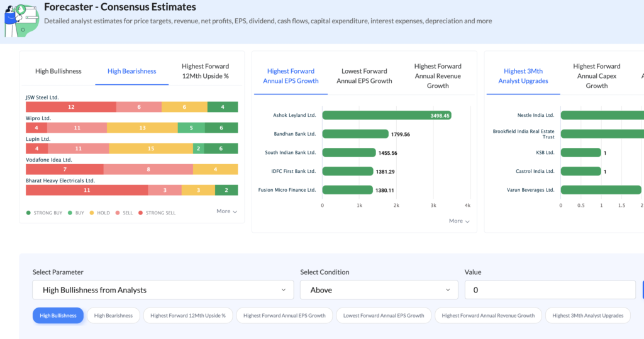Select the Highest 3Mth Analyst Upgrades chip
The image size is (644, 339).
point(588,316)
